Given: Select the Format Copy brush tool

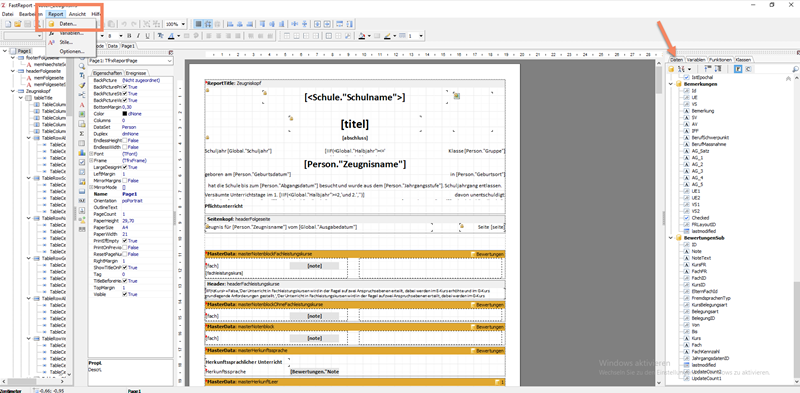Looking at the screenshot, I should tap(82, 86).
